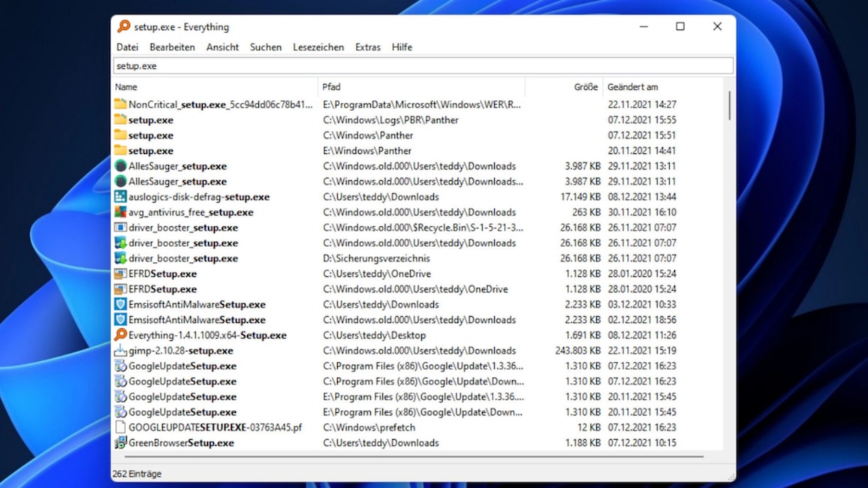The height and width of the screenshot is (488, 868).
Task: Click the search field containing setup.exe
Action: tap(423, 66)
